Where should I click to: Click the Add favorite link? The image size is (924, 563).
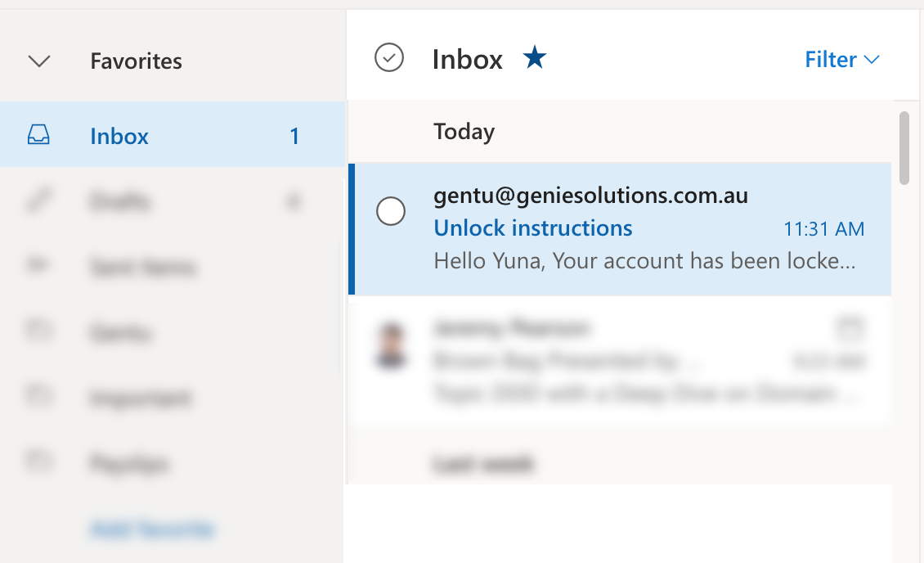(x=150, y=529)
